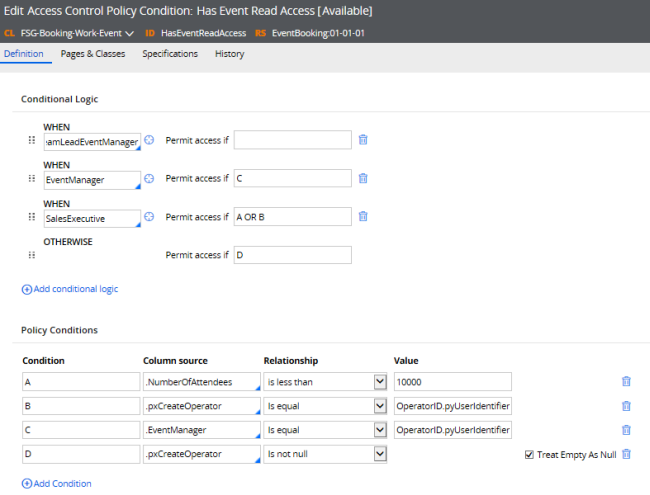Click the Relationship column header
Screen dimensions: 650x495
point(291,361)
